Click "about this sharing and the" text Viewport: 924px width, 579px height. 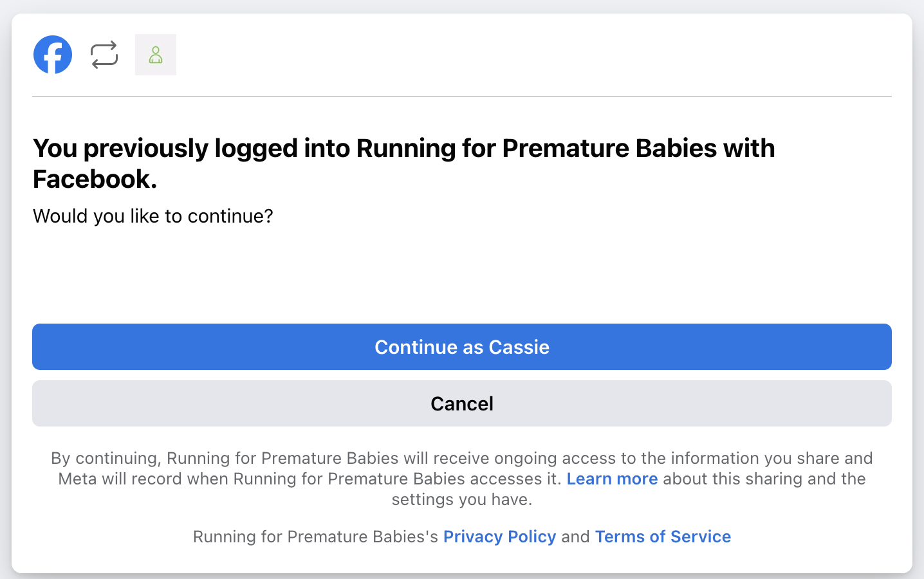point(764,479)
